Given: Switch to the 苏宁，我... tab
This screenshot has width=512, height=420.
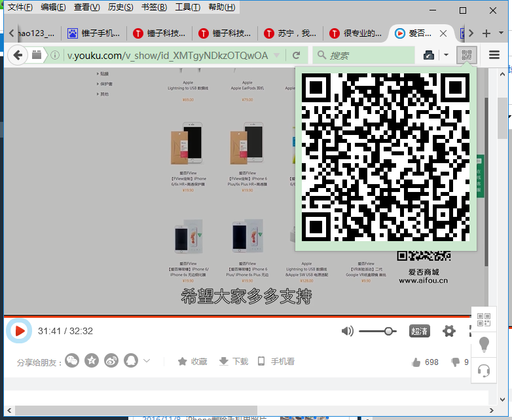Looking at the screenshot, I should click(290, 33).
